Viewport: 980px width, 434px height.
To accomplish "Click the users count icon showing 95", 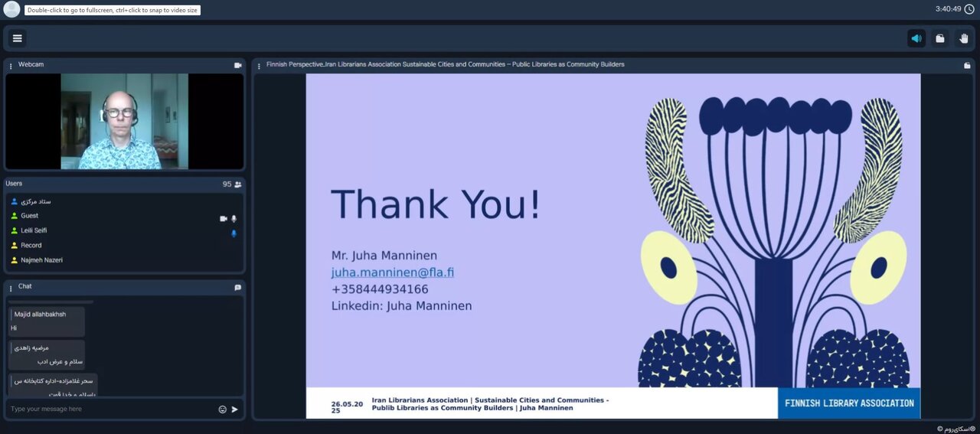I will [237, 184].
